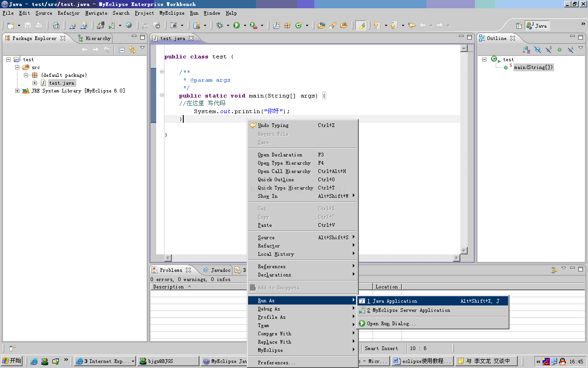Viewport: 588px width, 368px height.
Task: Toggle Hide Static members in Outline
Action: point(548,50)
